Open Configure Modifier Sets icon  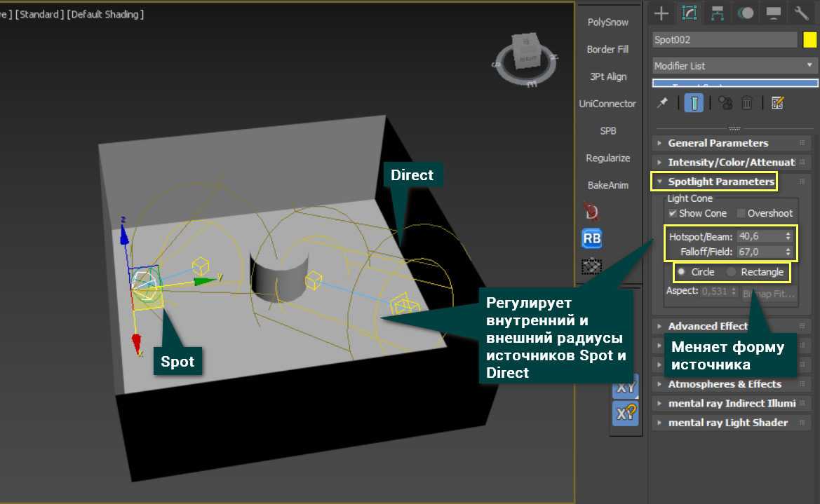pyautogui.click(x=777, y=103)
